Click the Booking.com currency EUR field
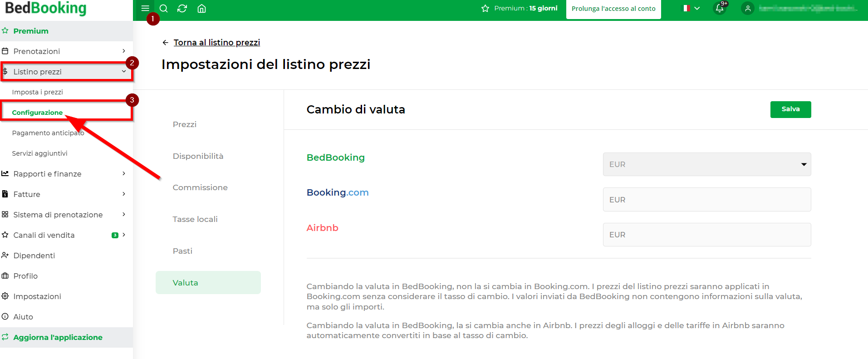 point(707,200)
